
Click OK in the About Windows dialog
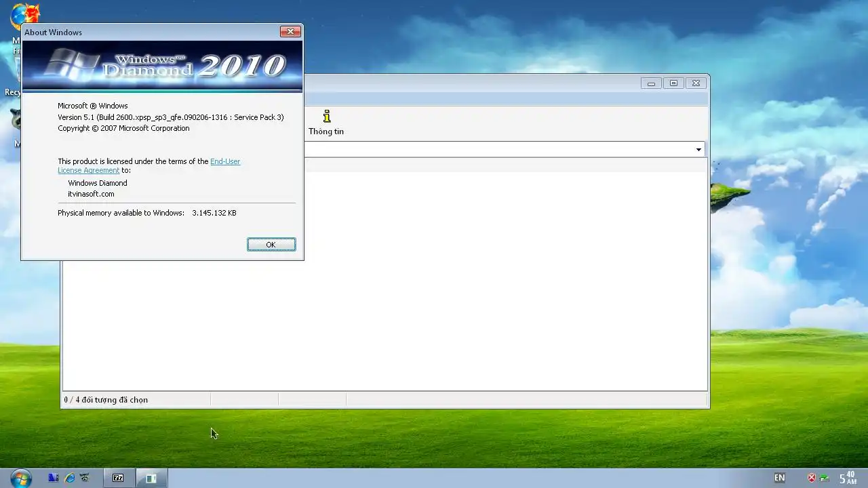271,245
